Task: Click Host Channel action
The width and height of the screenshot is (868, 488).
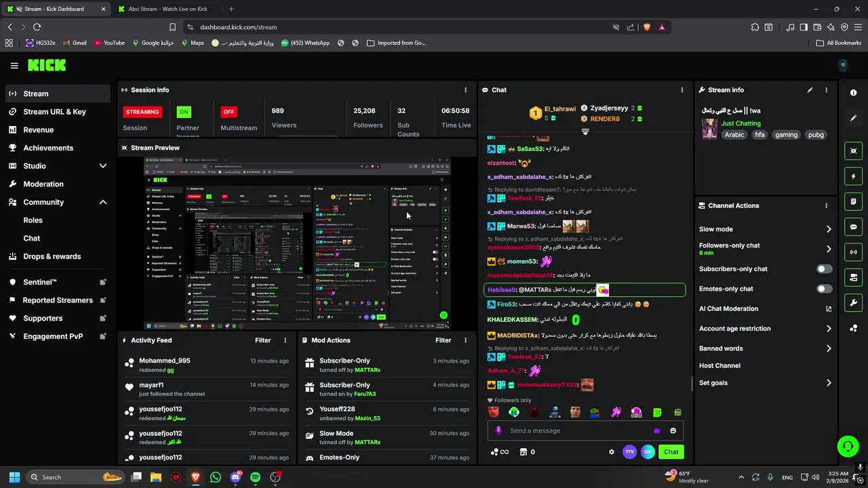Action: 719,366
